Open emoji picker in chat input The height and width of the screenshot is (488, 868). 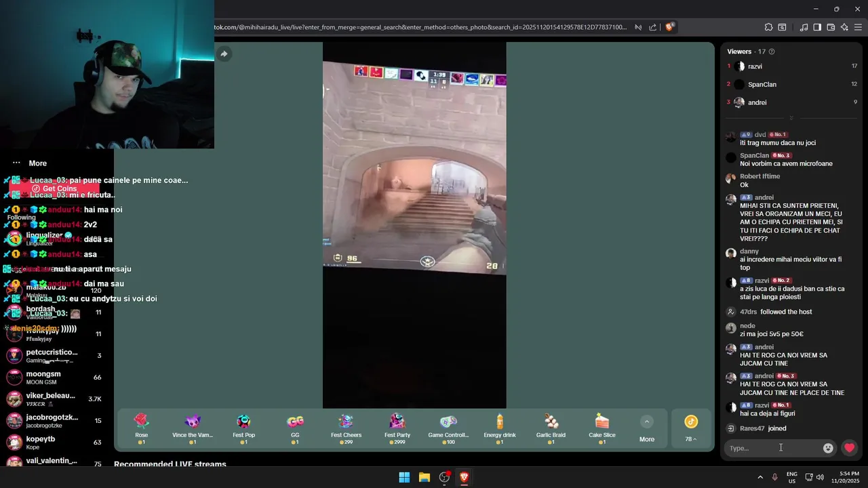coord(828,448)
